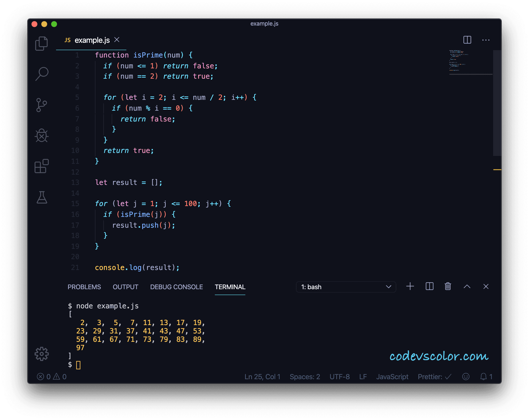Open the Extensions blocks icon
Viewport: 529px width, 420px height.
click(x=42, y=166)
